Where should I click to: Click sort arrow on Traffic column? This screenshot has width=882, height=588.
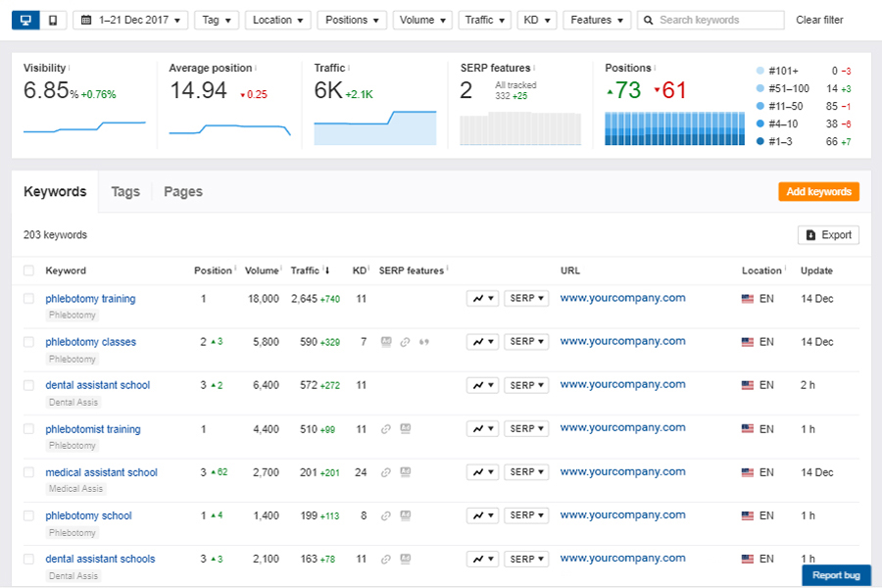(x=326, y=271)
